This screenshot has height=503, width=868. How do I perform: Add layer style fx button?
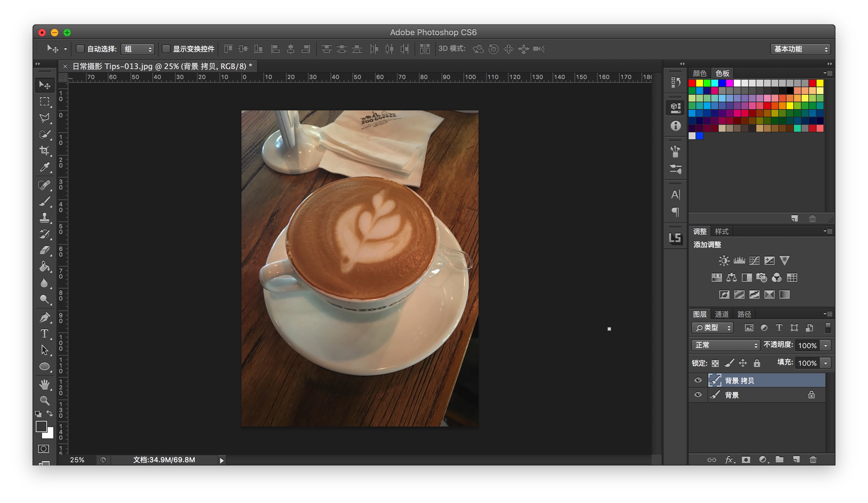coord(729,460)
